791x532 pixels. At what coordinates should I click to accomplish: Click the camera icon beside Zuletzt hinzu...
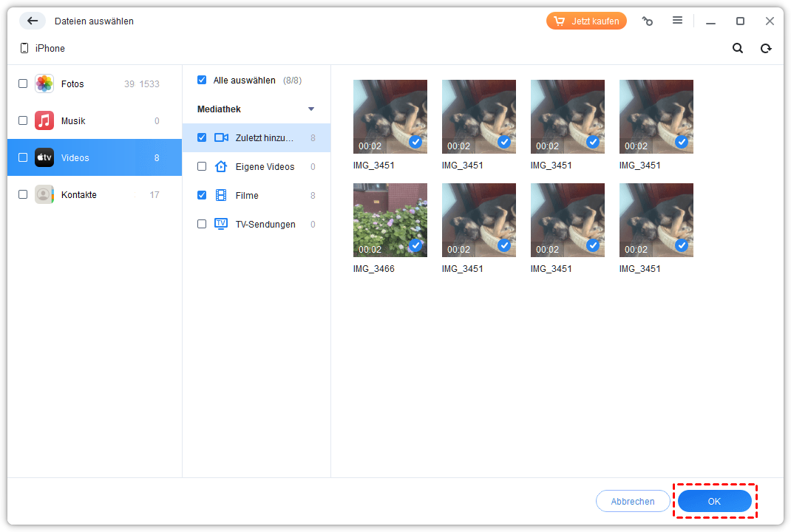coord(221,137)
